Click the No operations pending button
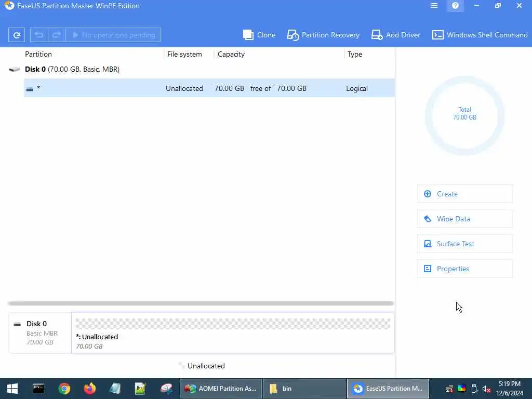Viewport: 532px width, 399px height. point(113,35)
